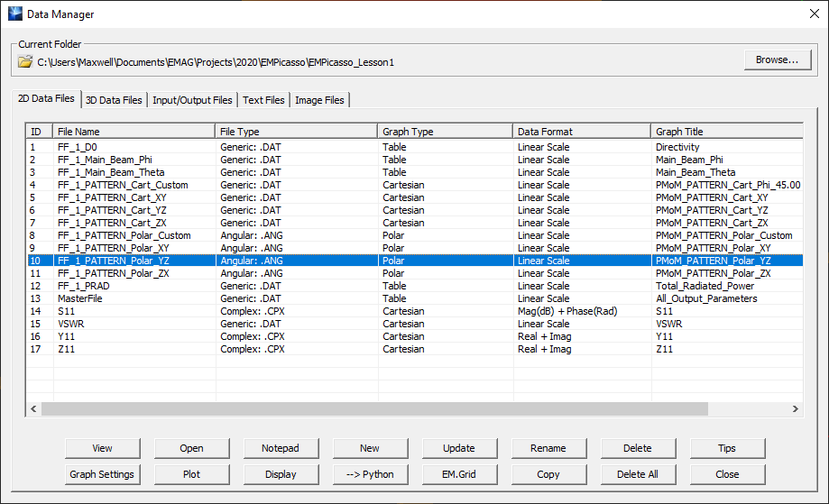This screenshot has width=829, height=504.
Task: Click the EM.Grid button
Action: 459,474
